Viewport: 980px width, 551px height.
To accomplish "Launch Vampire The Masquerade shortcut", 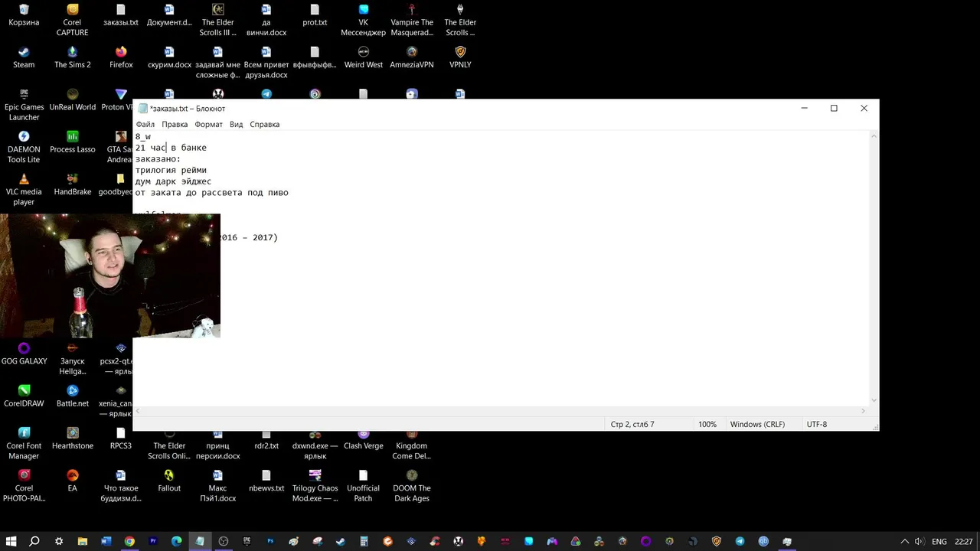I will coord(412,20).
